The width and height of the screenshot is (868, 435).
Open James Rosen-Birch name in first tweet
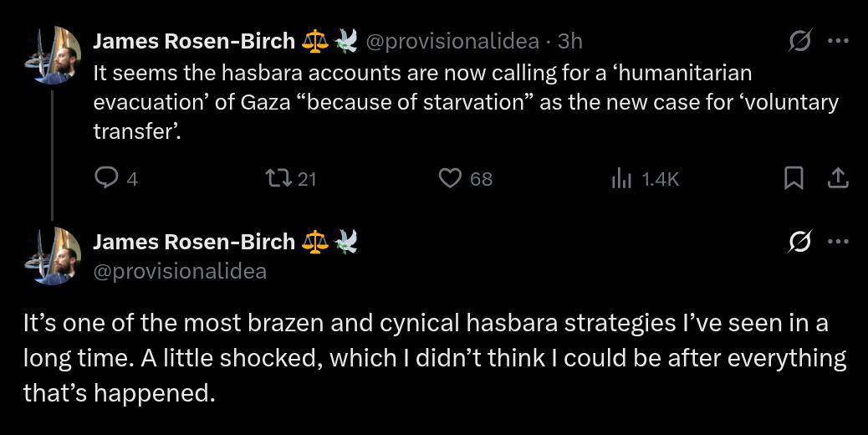[x=193, y=41]
